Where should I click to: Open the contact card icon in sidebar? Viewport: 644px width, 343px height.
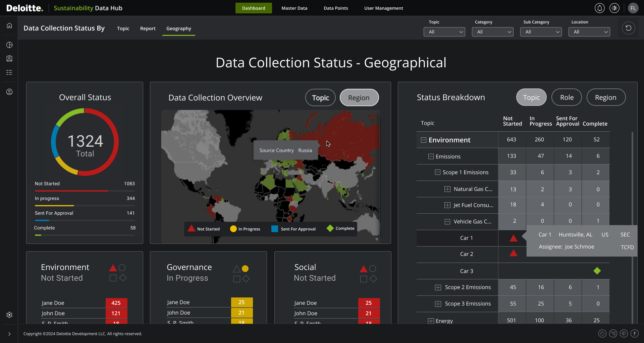coord(9,58)
